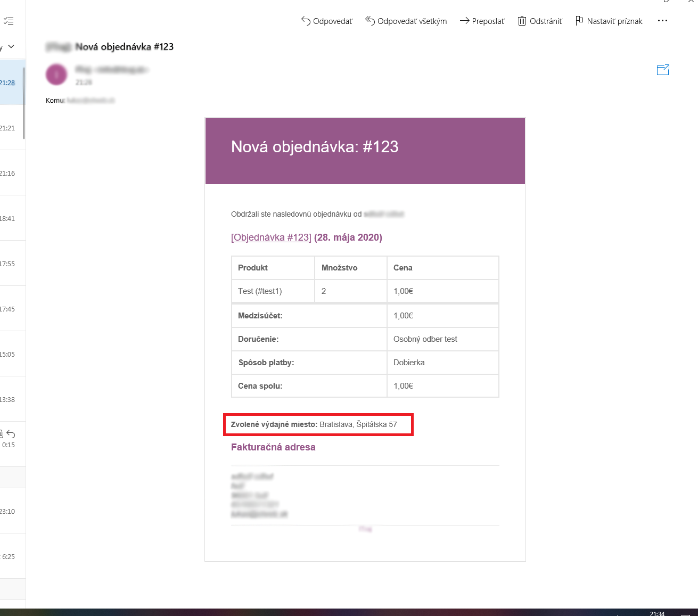
Task: Select the message received at 21:16
Action: [x=12, y=173]
